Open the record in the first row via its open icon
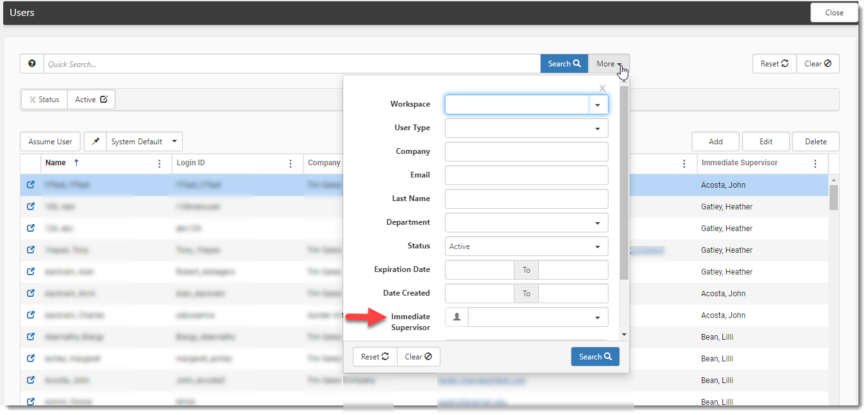 [x=31, y=185]
